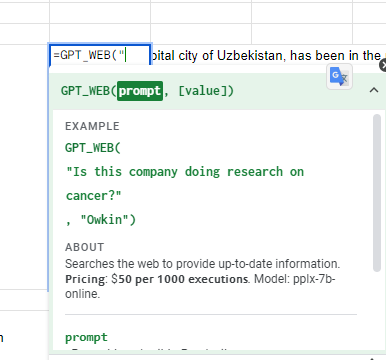This screenshot has height=360, width=386.
Task: Click inside the =GPT_WEB(" formula cell
Action: pyautogui.click(x=100, y=55)
